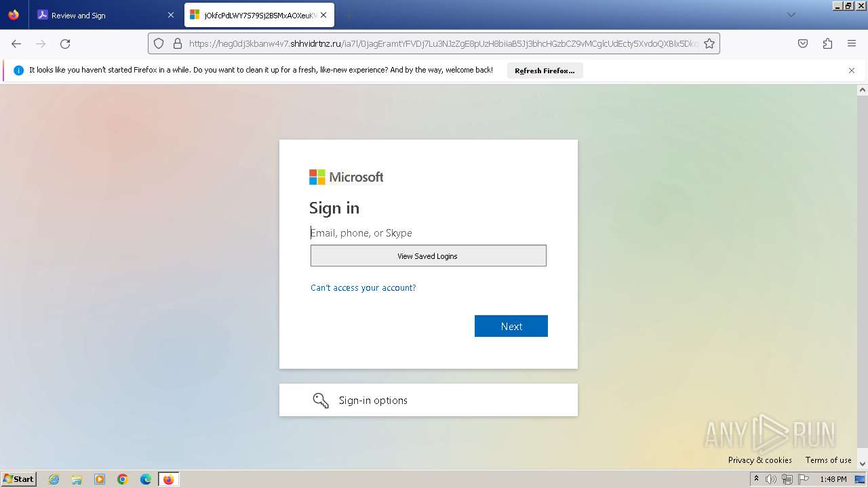Click the taskbar clock showing 1:48 PM

[x=833, y=479]
